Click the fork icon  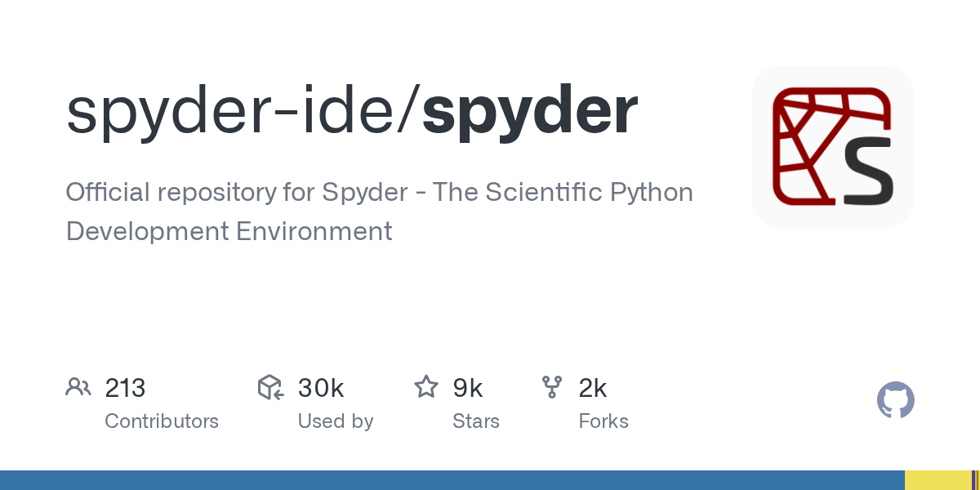552,387
